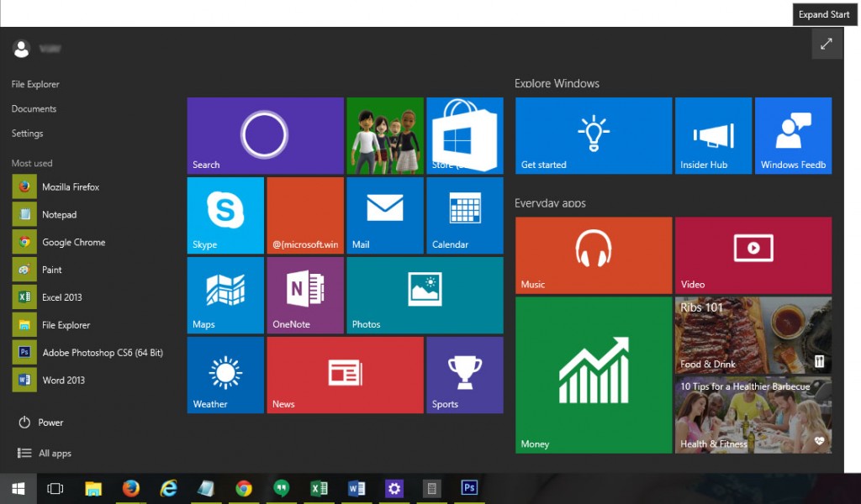
Task: Click the Power button
Action: [40, 423]
